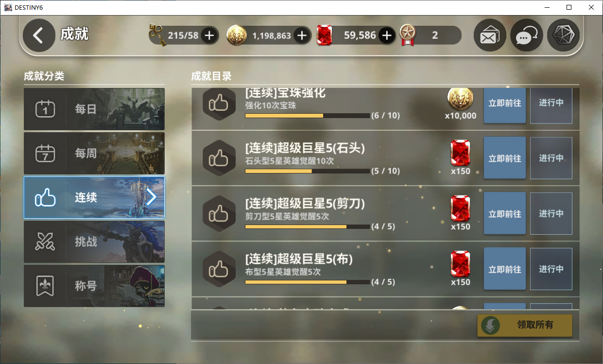Add gold with the plus beside 1,198,863

tap(301, 35)
